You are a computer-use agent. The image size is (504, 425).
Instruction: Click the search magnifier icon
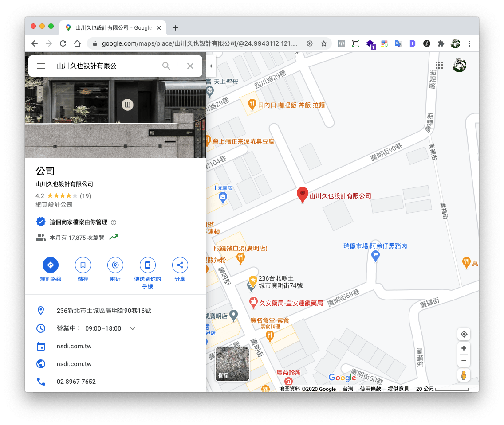166,66
